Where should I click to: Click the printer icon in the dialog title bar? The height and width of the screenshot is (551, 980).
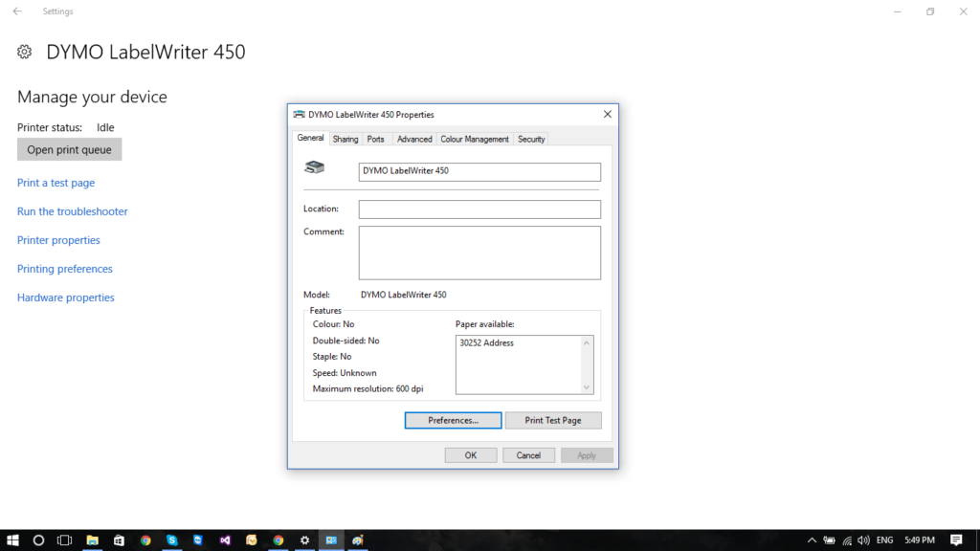(x=300, y=115)
